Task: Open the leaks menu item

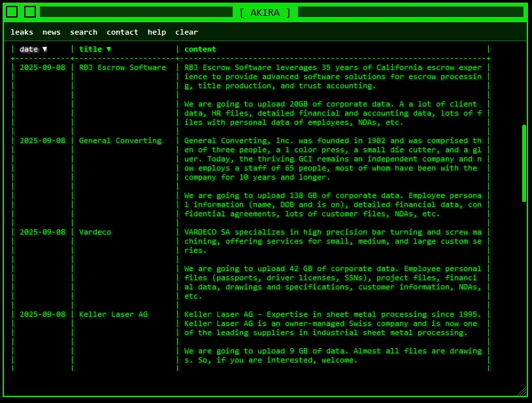Action: click(22, 32)
